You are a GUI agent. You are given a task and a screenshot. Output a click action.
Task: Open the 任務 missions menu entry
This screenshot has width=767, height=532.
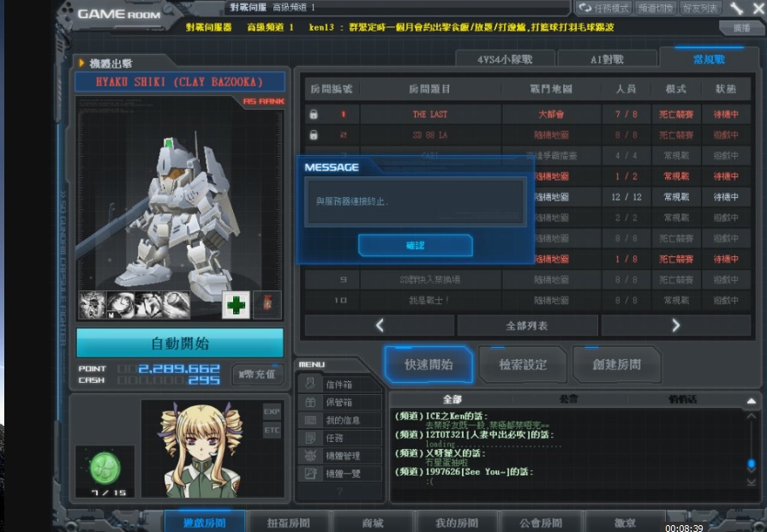click(339, 438)
